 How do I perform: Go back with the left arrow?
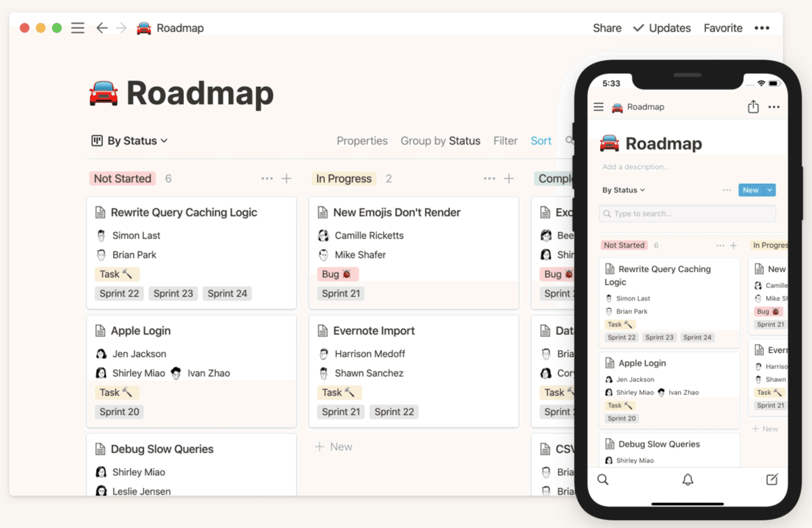tap(101, 28)
